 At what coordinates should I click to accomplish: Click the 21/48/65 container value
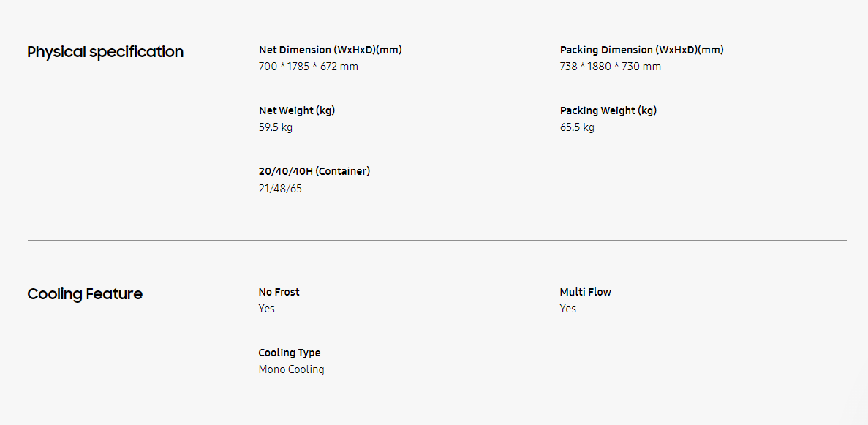(x=280, y=189)
